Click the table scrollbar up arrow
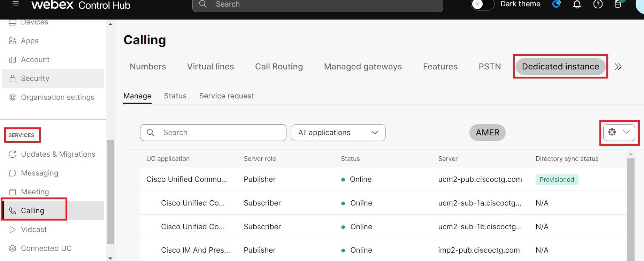 coord(631,154)
